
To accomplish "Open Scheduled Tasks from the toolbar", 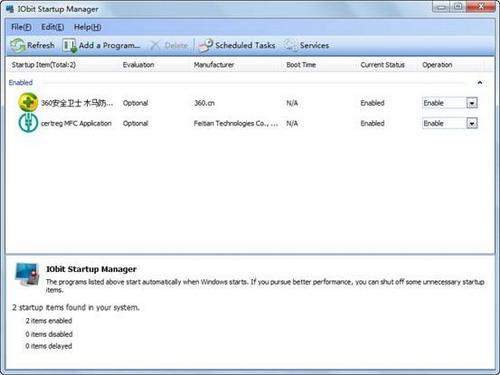I will point(237,45).
